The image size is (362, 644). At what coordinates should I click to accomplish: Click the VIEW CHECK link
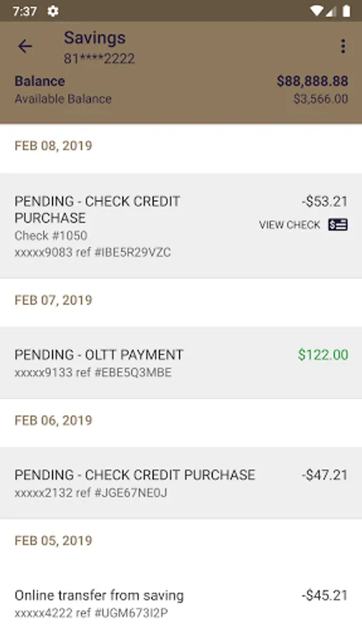pyautogui.click(x=289, y=225)
